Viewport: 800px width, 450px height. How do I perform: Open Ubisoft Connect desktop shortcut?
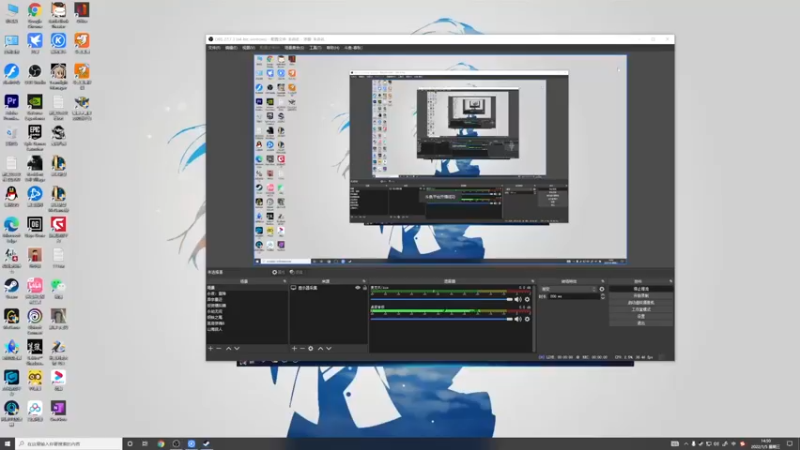(35, 321)
